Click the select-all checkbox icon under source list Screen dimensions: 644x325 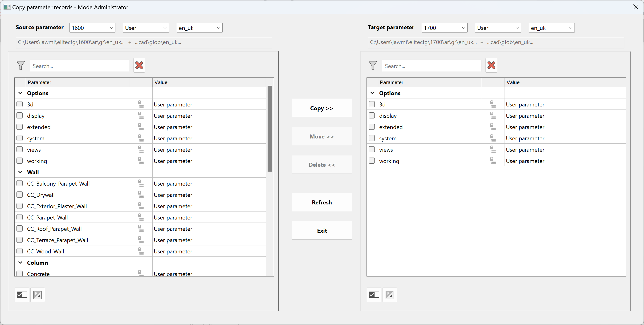(x=22, y=295)
